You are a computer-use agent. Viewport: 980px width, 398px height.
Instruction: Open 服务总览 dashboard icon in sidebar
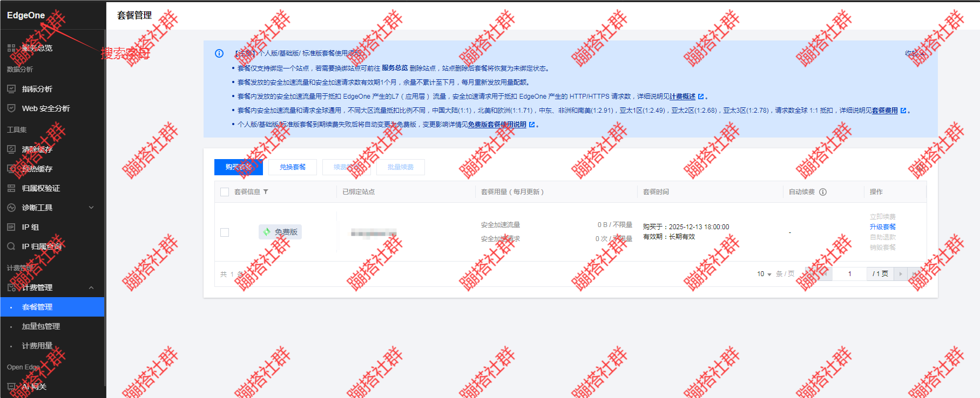pos(11,48)
